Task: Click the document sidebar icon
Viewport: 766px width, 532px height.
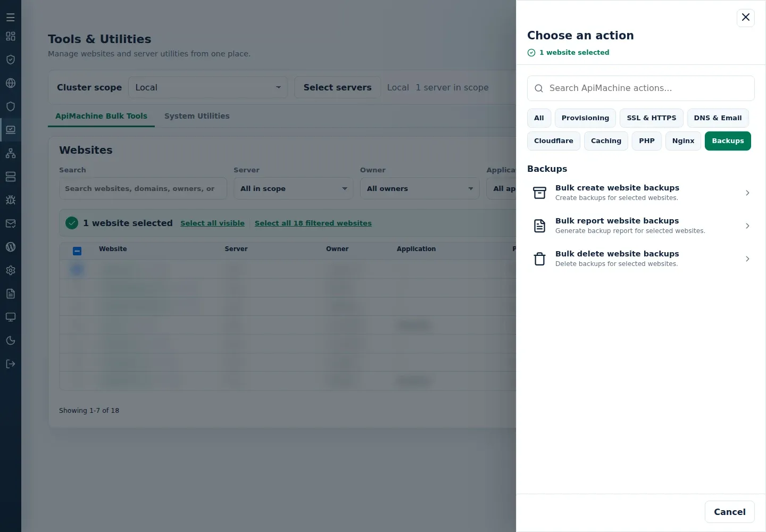Action: coord(11,294)
